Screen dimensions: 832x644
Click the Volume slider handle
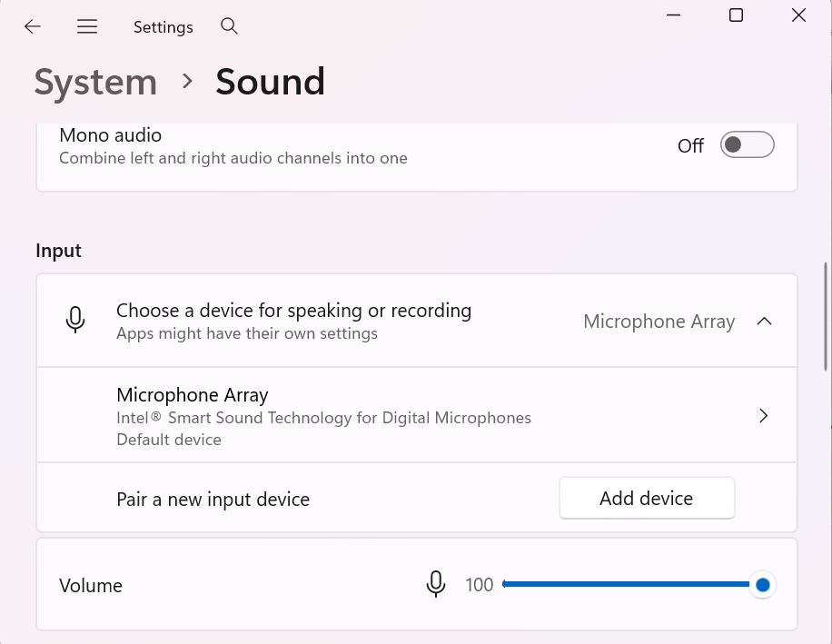tap(763, 584)
